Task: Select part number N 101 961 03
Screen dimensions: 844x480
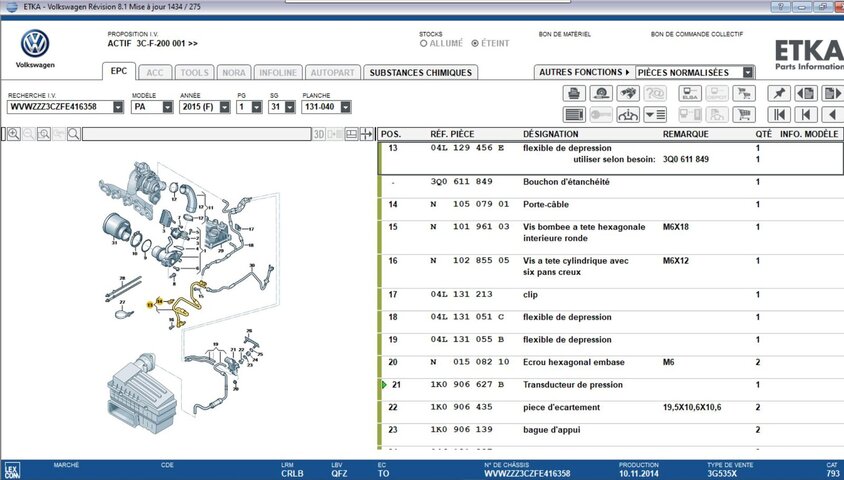Action: [x=470, y=227]
